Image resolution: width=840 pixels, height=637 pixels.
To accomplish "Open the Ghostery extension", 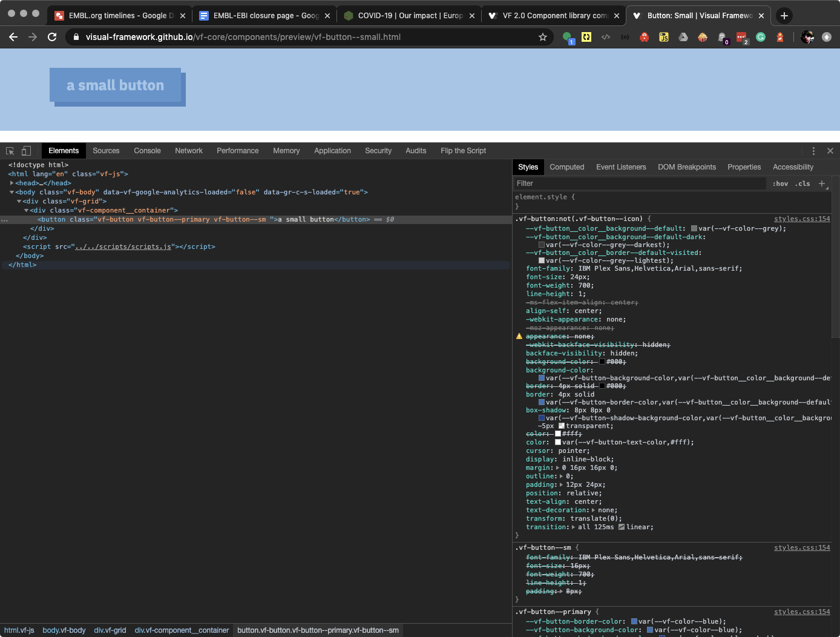I will [x=722, y=37].
